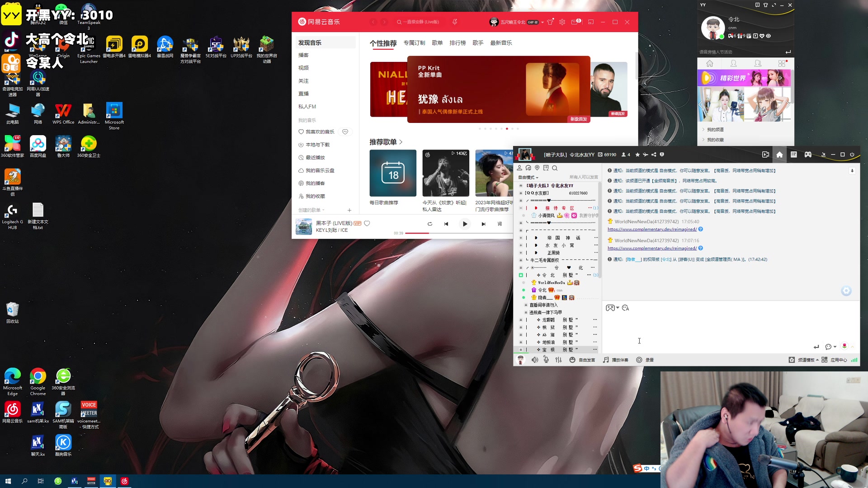Click 自由发言 speaking mode button
Viewport: 868px width, 488px height.
click(582, 360)
